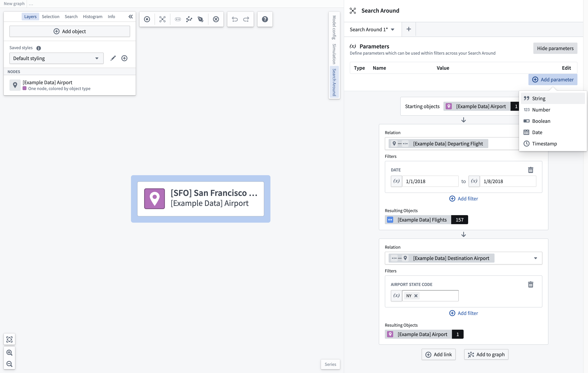The width and height of the screenshot is (588, 373).
Task: Open the Destination Airport relation dropdown
Action: coord(463,258)
